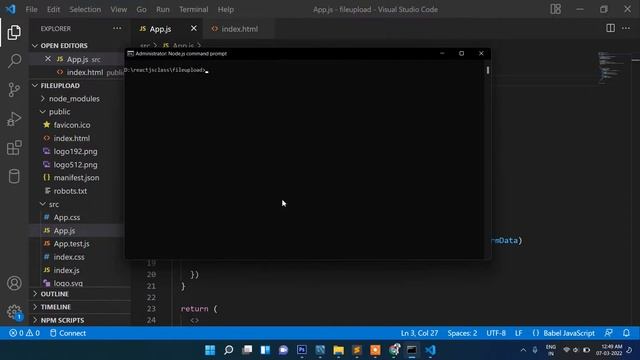640x360 pixels.
Task: Click the customize layout icon in title bar
Action: [556, 9]
